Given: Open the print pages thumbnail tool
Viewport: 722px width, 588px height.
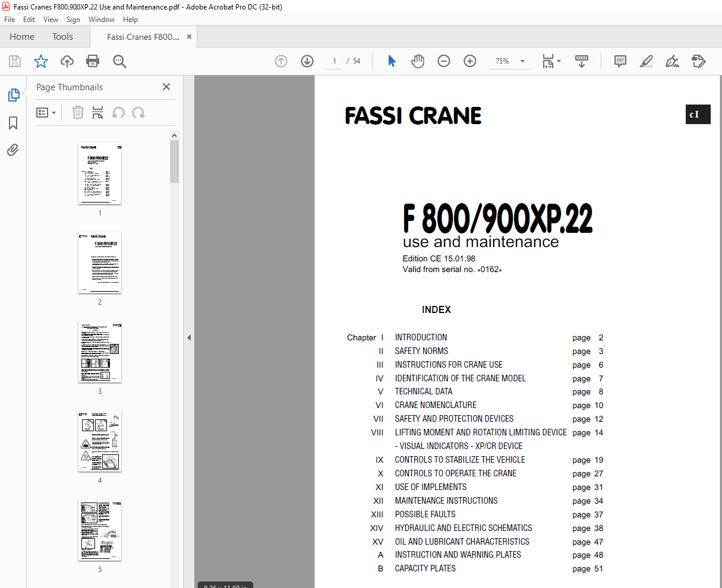Looking at the screenshot, I should pos(98,112).
